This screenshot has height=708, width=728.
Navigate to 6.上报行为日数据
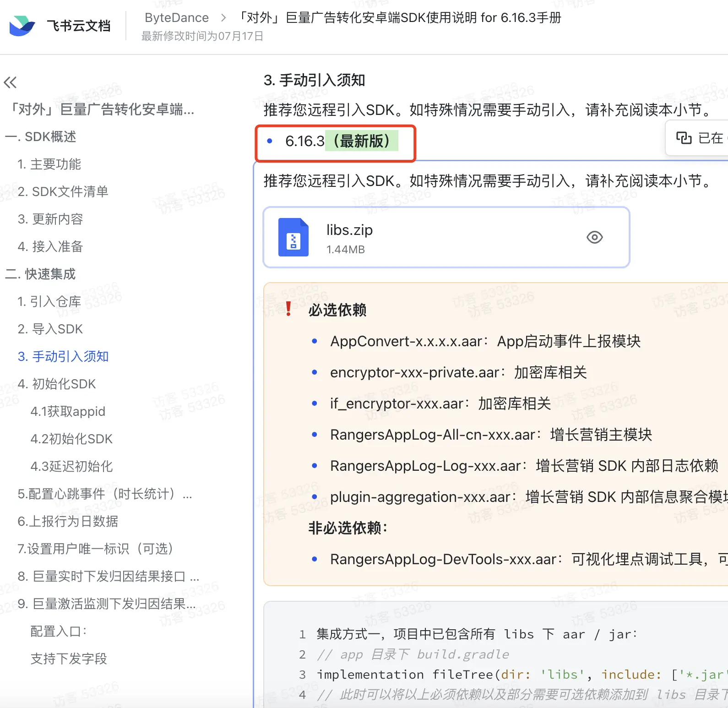(x=68, y=521)
